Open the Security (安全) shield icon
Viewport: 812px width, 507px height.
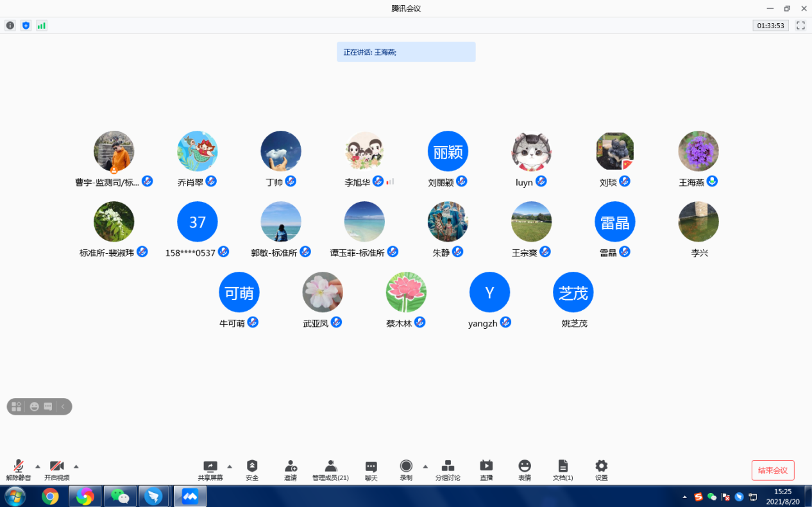tap(252, 467)
